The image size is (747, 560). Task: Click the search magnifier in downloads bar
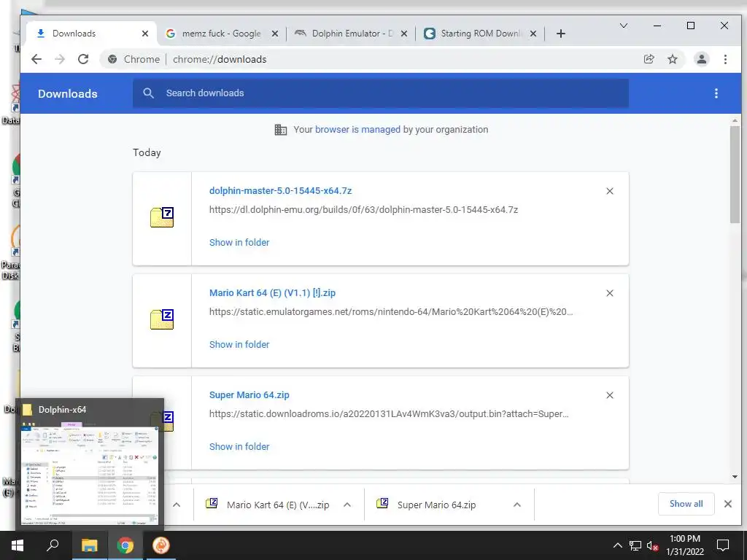click(149, 93)
